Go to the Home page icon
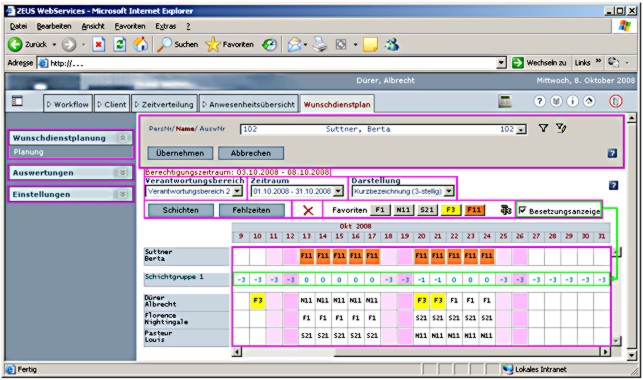Image resolution: width=643 pixels, height=380 pixels. [x=140, y=44]
